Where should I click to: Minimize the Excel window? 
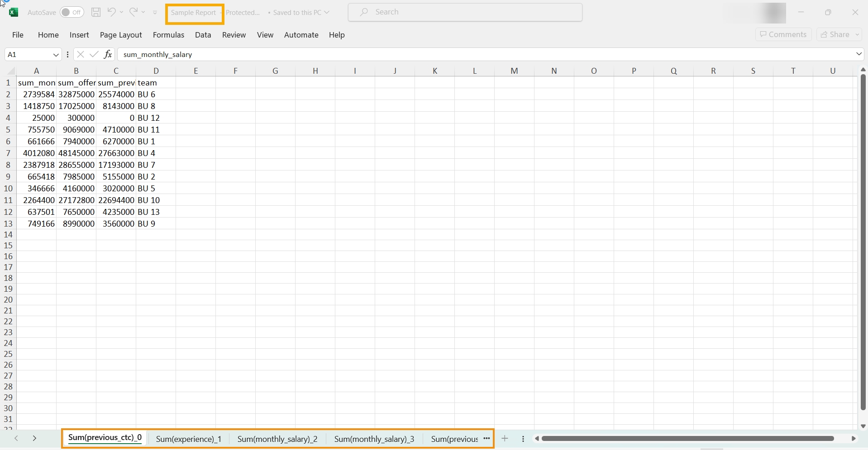coord(801,12)
